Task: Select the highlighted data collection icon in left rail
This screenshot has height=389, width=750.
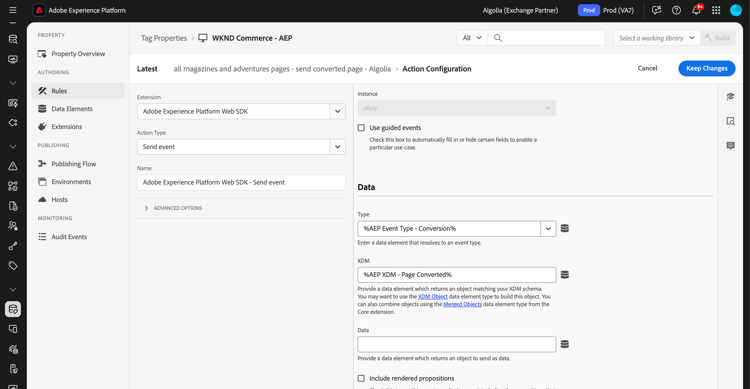Action: click(x=13, y=309)
